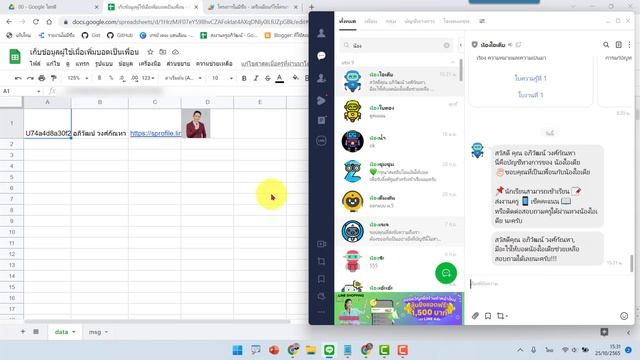This screenshot has height=360, width=640.
Task: Open the แก้ไข menu in Sheets
Action: [x=53, y=64]
